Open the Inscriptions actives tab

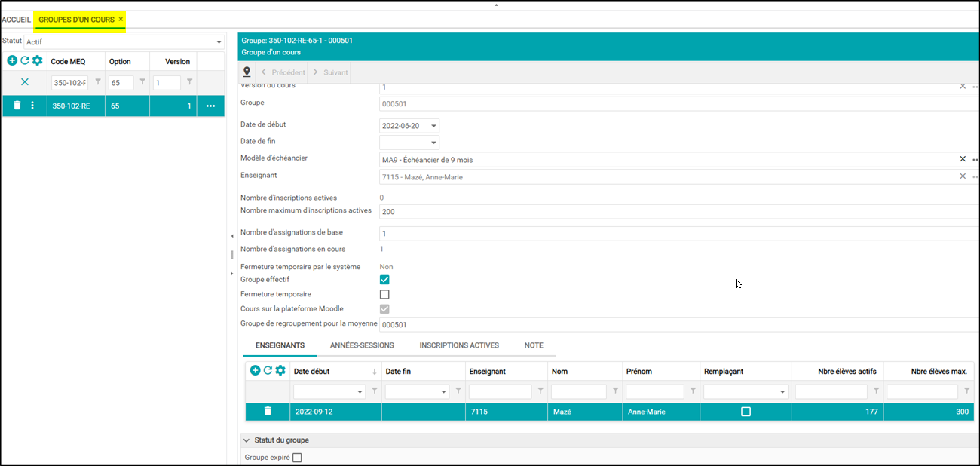[459, 345]
